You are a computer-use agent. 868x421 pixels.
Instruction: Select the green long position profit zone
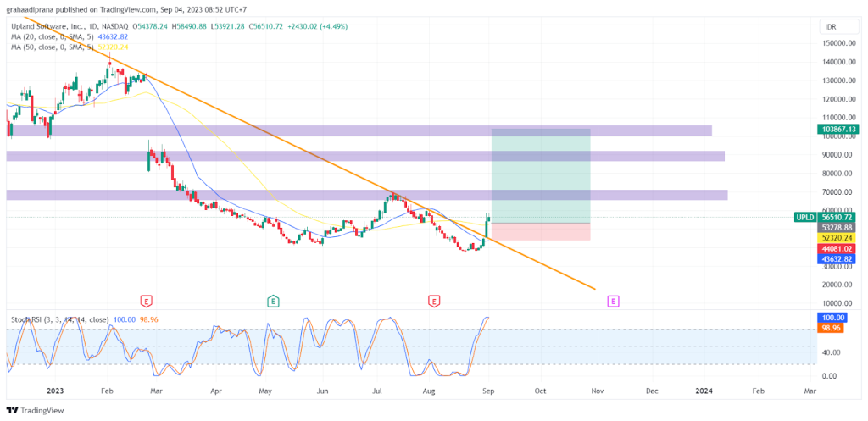pyautogui.click(x=540, y=176)
